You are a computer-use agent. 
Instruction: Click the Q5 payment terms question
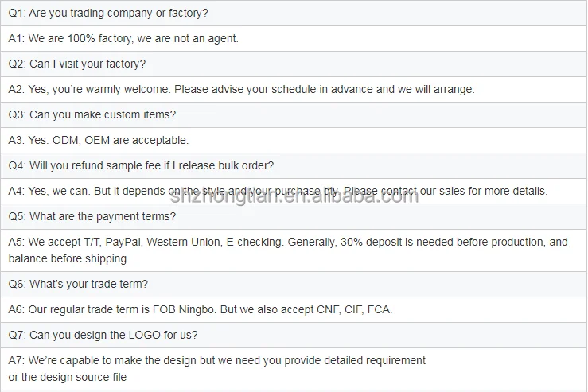(92, 216)
